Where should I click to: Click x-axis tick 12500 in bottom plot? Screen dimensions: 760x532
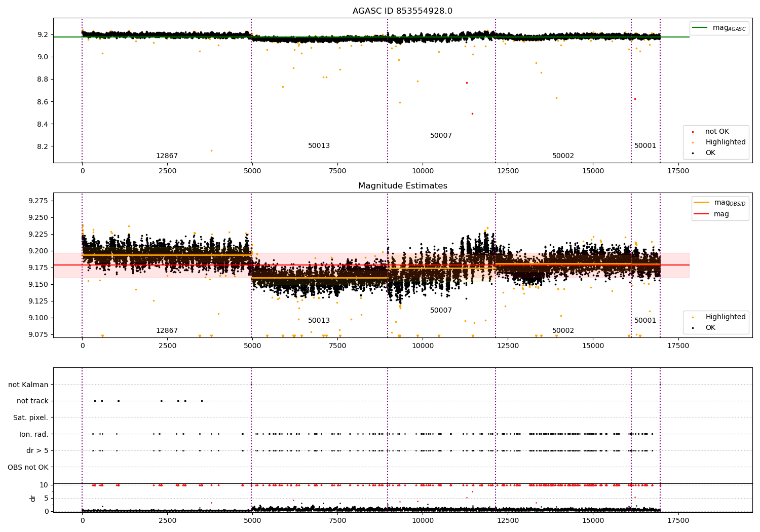508,521
